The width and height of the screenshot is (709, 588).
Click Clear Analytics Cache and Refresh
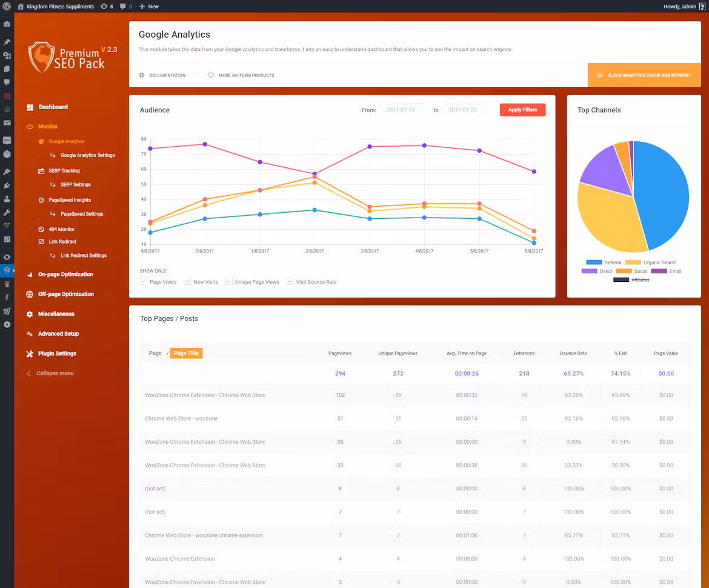644,75
